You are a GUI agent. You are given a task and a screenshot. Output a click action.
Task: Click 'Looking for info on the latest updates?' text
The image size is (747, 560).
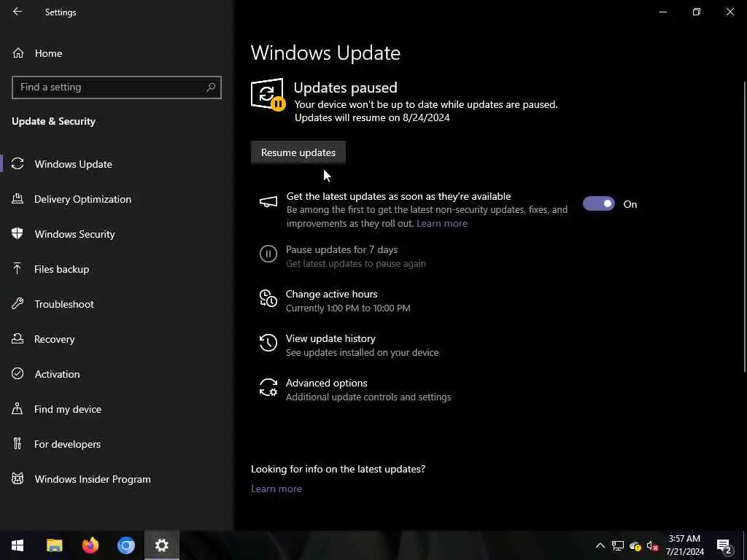pyautogui.click(x=338, y=469)
